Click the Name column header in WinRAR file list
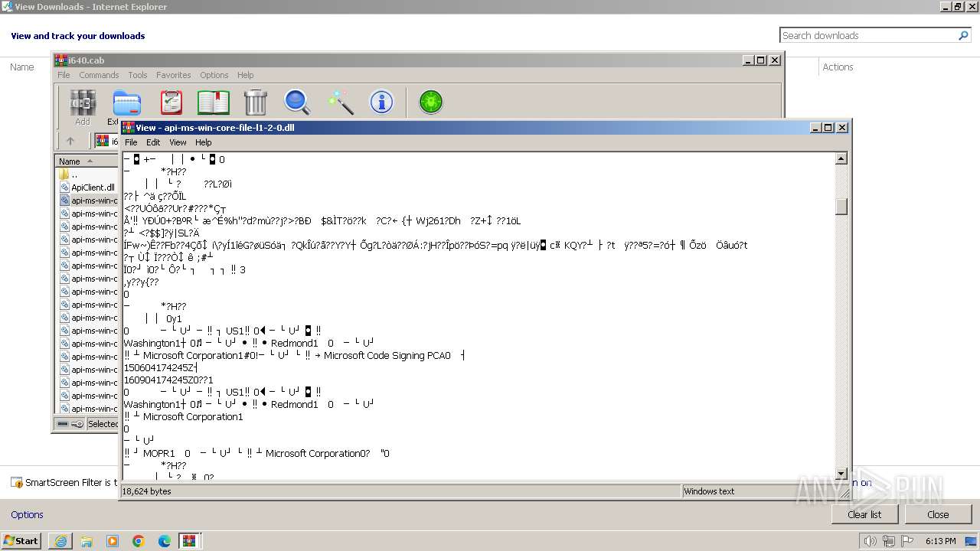The height and width of the screenshot is (551, 980). click(x=87, y=161)
